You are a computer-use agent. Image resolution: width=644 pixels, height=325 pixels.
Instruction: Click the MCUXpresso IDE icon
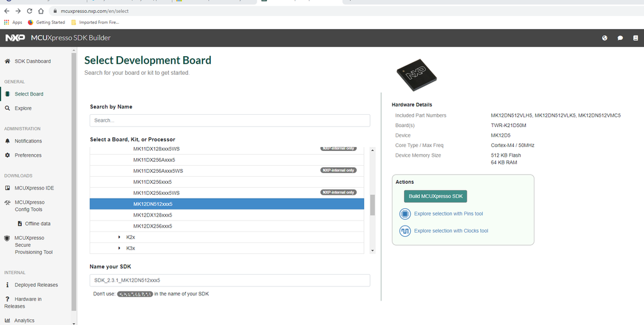(7, 188)
